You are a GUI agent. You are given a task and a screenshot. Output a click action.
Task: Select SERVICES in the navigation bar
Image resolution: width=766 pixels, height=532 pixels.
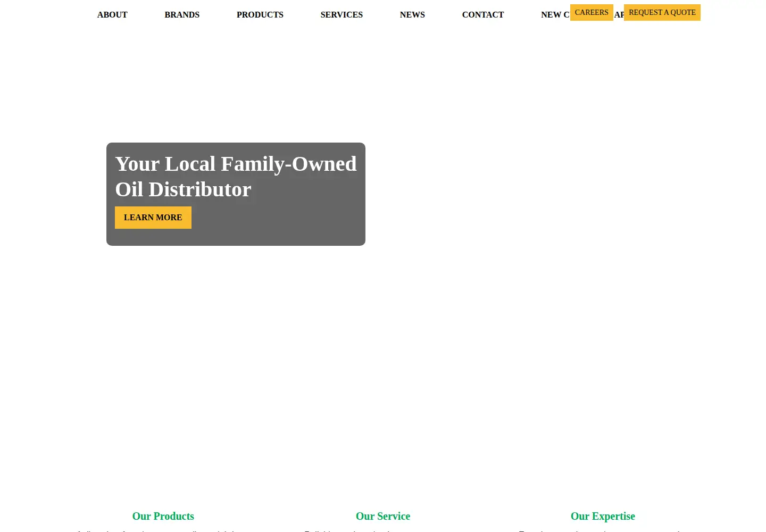(342, 15)
